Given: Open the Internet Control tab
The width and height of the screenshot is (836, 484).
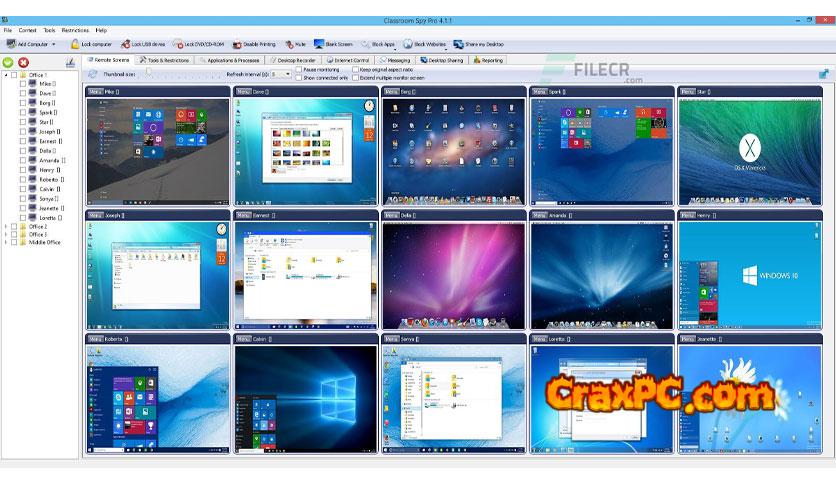Looking at the screenshot, I should pos(348,60).
